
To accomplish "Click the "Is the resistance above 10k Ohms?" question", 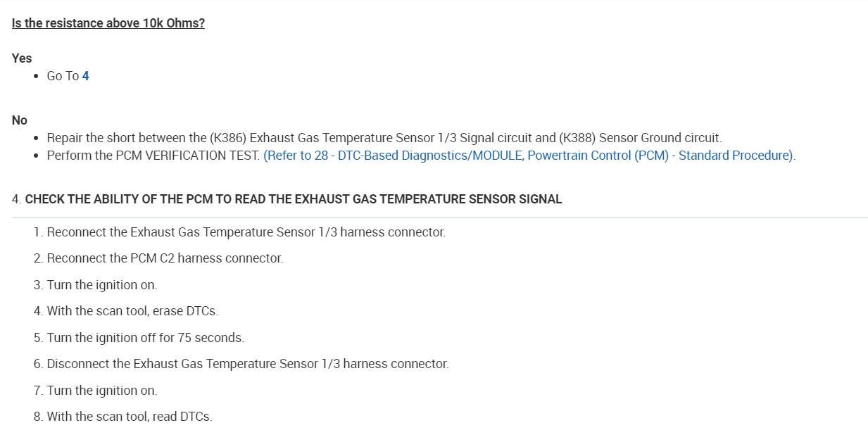I will (x=108, y=23).
